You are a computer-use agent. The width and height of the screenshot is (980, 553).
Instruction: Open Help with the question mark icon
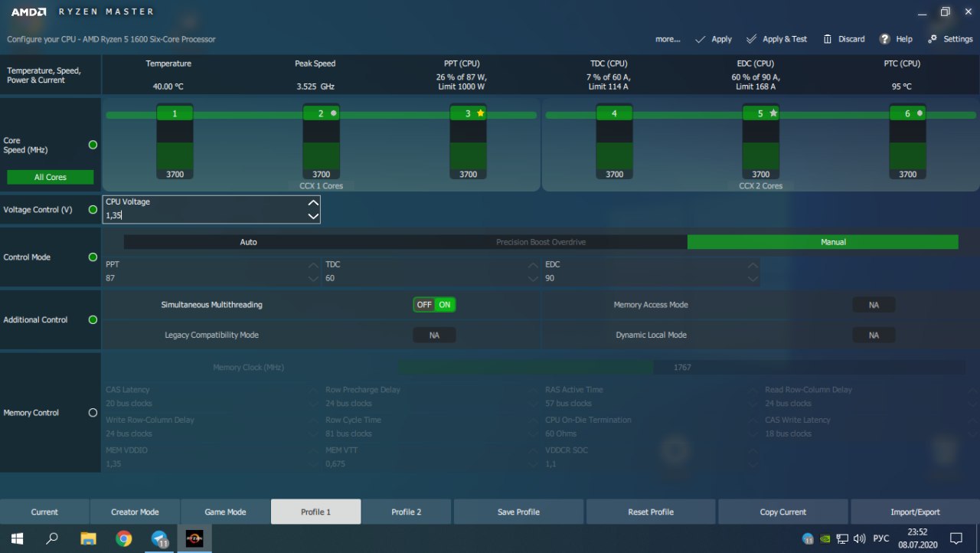pos(896,39)
